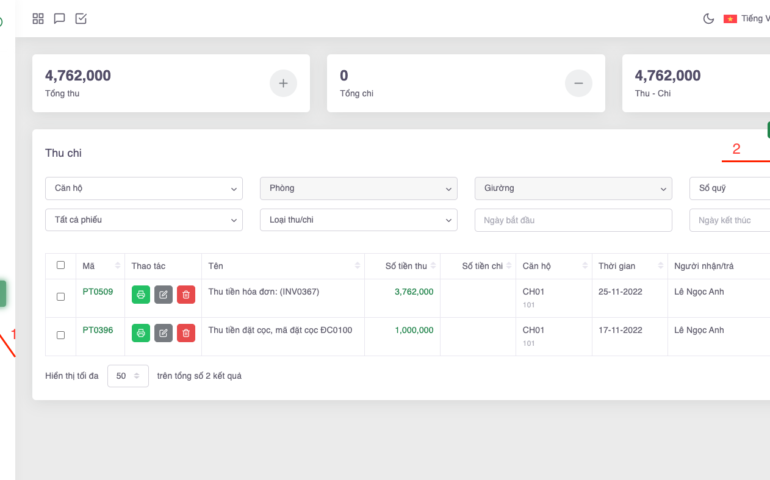Screen dimensions: 770x480
Task: Click the Ngày bắt đầu date field
Action: (573, 220)
